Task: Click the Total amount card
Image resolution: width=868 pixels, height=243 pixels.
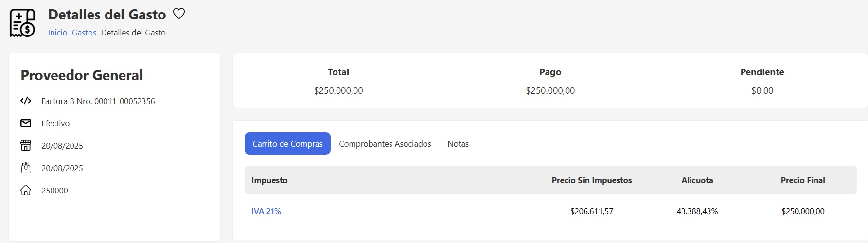Action: 338,81
